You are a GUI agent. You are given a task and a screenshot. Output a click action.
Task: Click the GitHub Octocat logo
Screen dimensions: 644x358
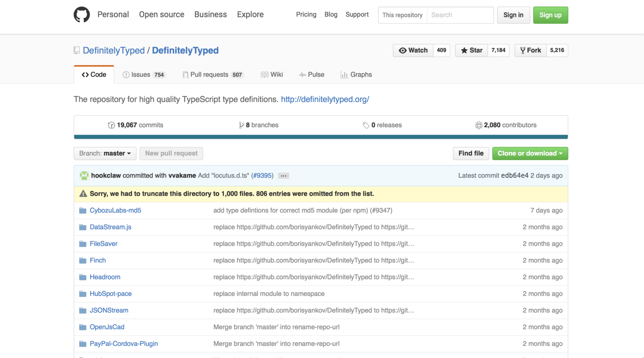coord(82,15)
